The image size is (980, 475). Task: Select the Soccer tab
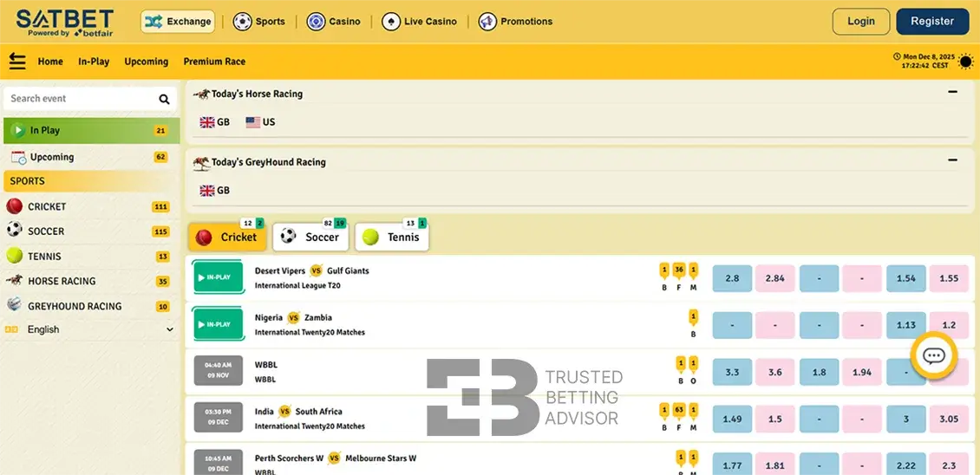click(x=310, y=237)
